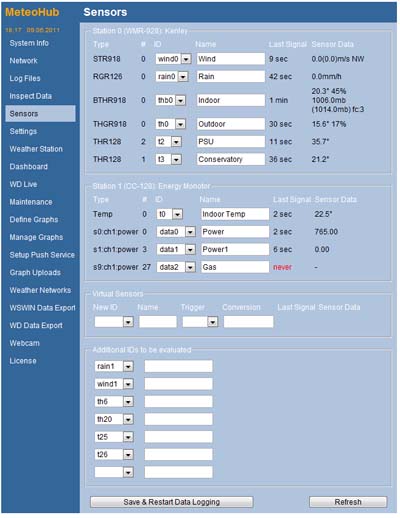Open Define Graphs page
This screenshot has height=518, width=400.
[34, 220]
